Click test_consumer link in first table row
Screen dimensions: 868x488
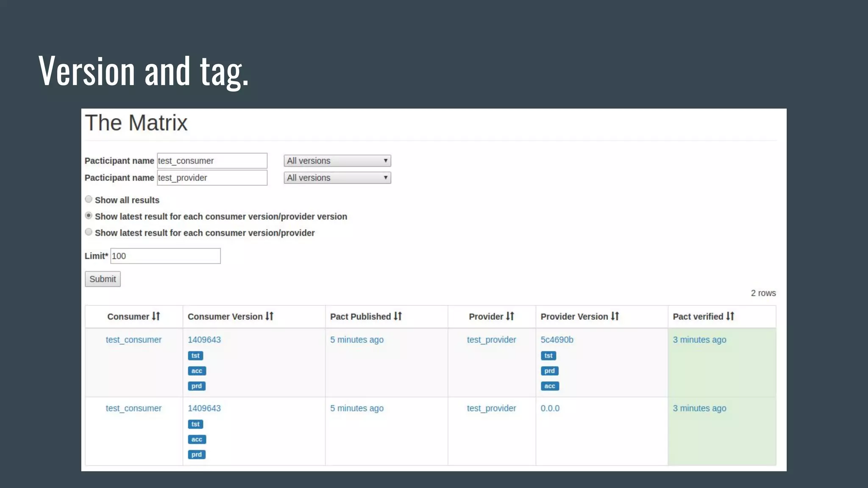click(x=134, y=340)
